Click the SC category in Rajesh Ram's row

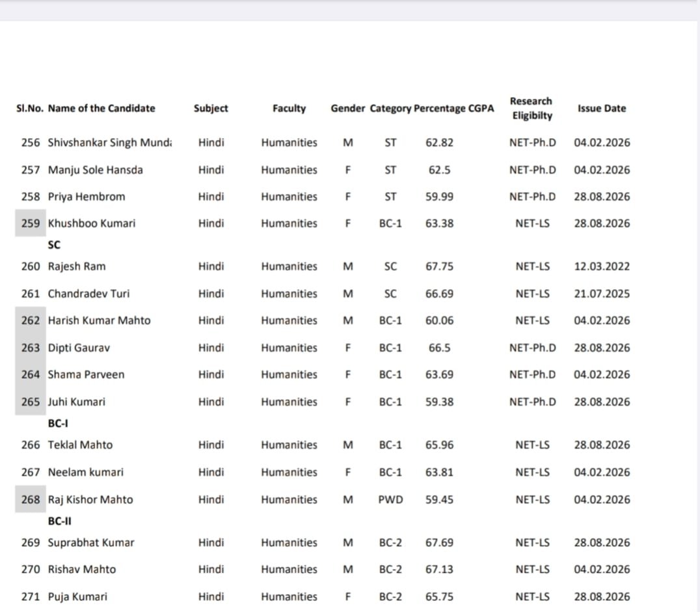click(x=390, y=266)
